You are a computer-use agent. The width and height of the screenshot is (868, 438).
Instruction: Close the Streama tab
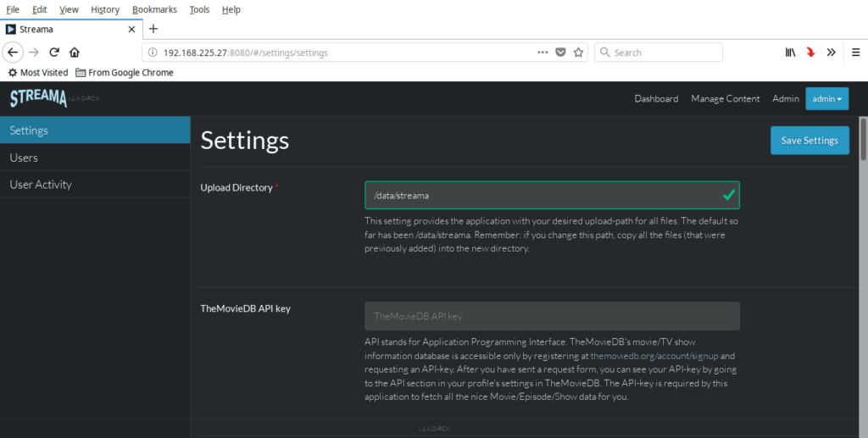[131, 30]
